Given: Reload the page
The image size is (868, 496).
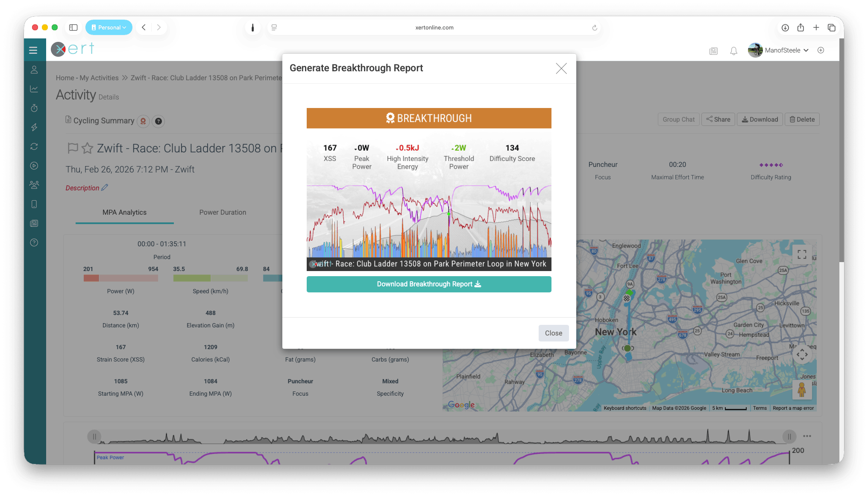Looking at the screenshot, I should pyautogui.click(x=594, y=28).
